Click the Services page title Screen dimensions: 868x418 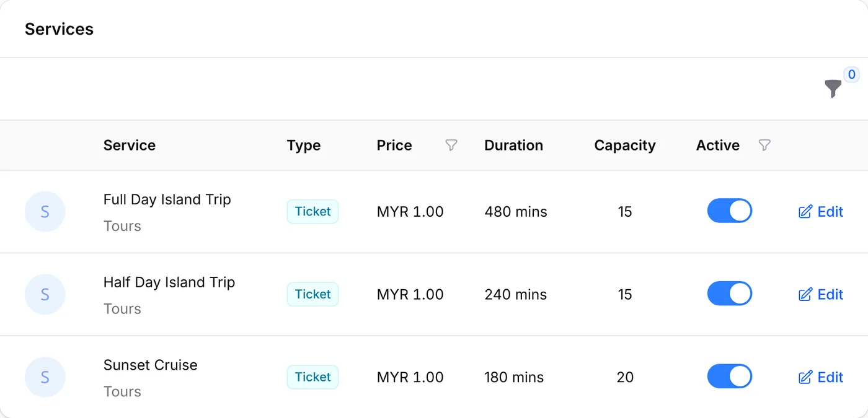click(59, 29)
